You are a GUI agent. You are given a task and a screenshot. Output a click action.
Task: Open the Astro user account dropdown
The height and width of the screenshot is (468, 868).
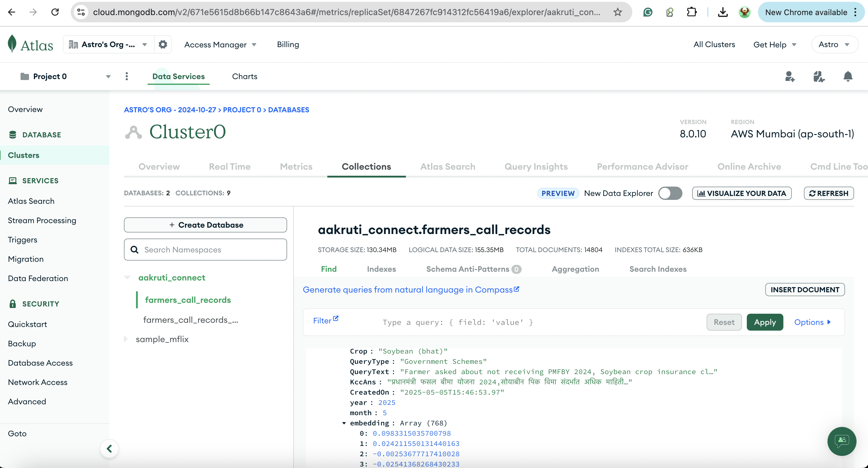834,44
